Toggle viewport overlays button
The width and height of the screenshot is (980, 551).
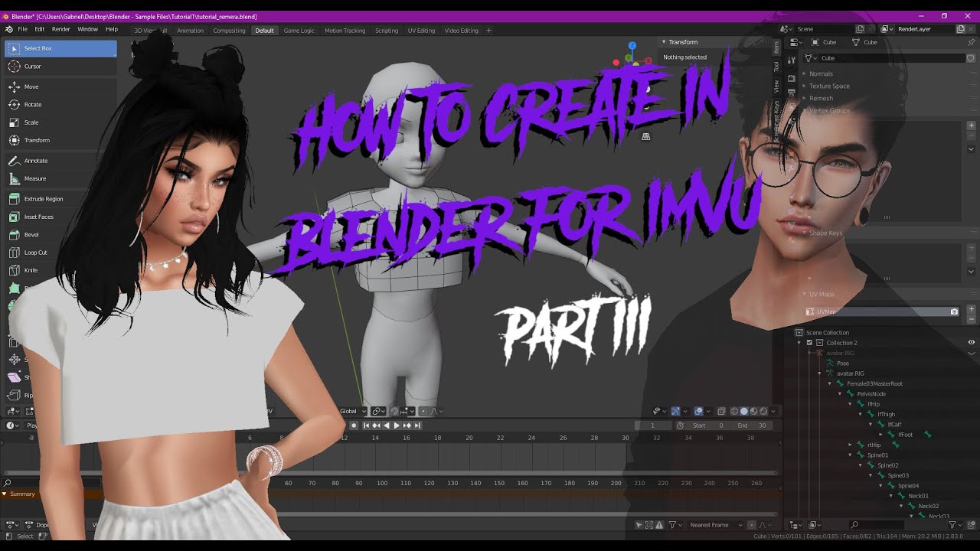point(698,411)
